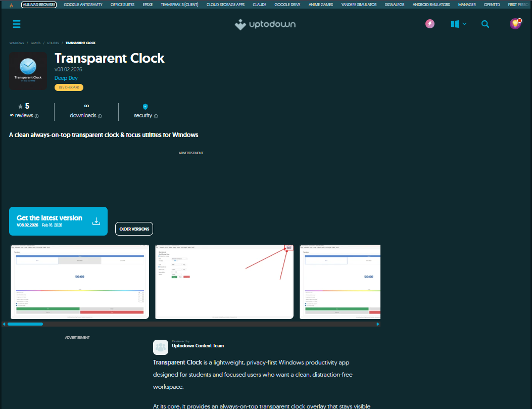
Task: Go to Windows breadcrumb
Action: click(17, 43)
